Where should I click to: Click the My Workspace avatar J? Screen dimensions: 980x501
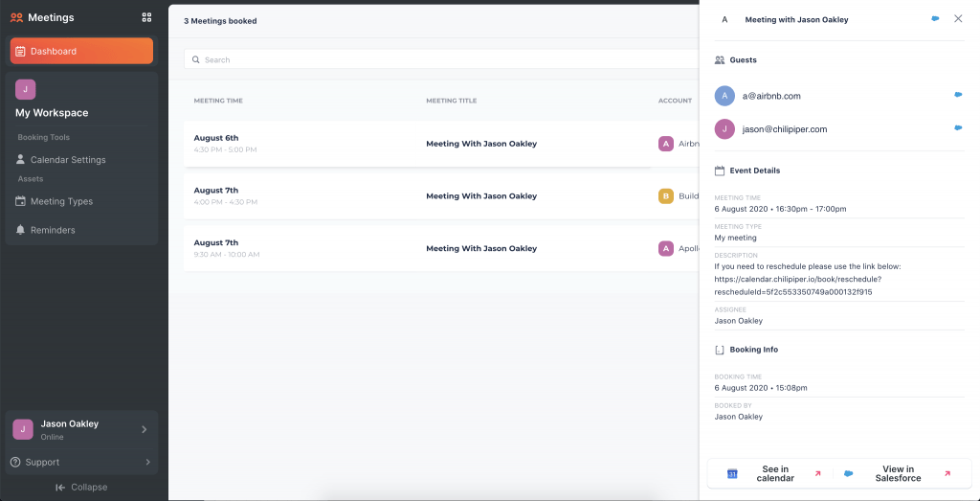(x=26, y=89)
